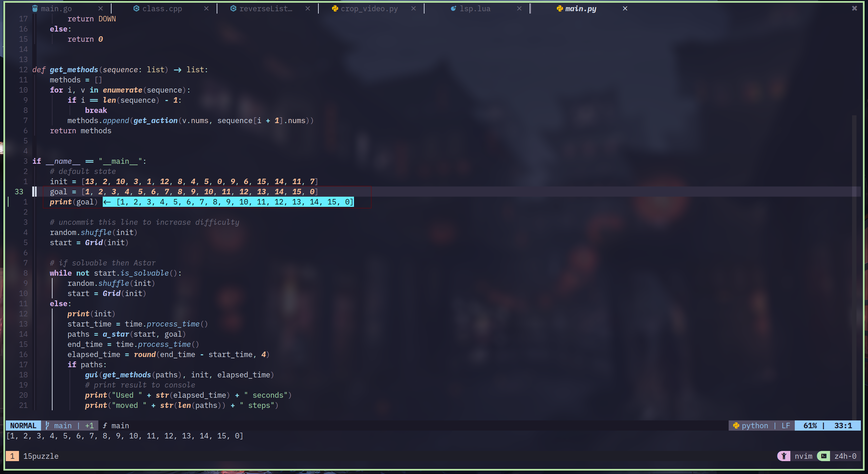Close the main.go tab
Image resolution: width=868 pixels, height=474 pixels.
100,8
